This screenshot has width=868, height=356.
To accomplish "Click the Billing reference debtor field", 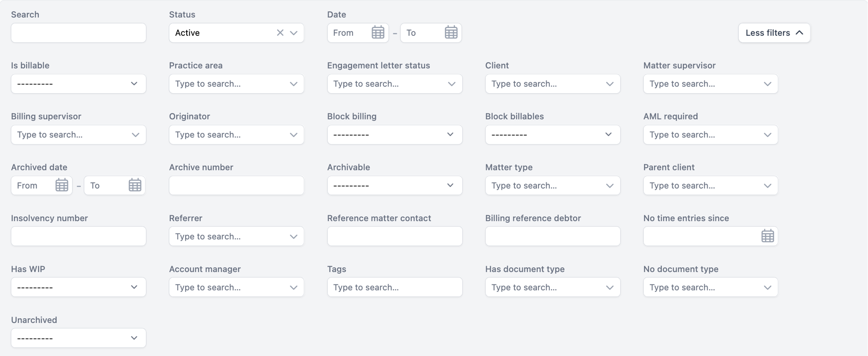I will click(x=553, y=236).
